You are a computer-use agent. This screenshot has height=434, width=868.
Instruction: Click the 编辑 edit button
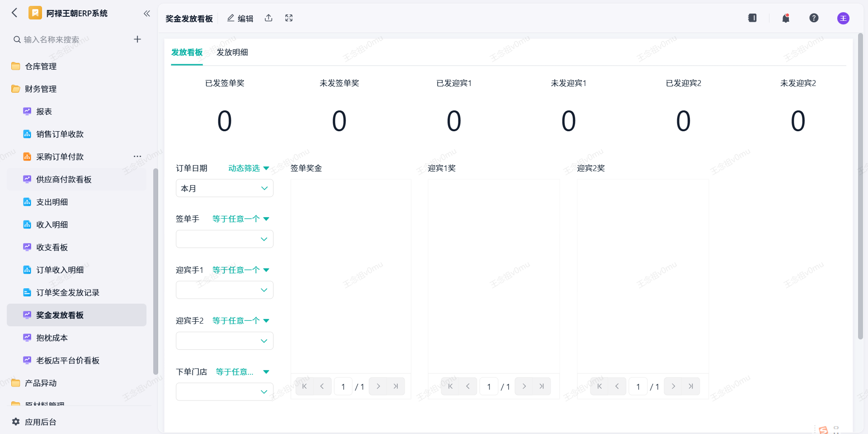(240, 18)
